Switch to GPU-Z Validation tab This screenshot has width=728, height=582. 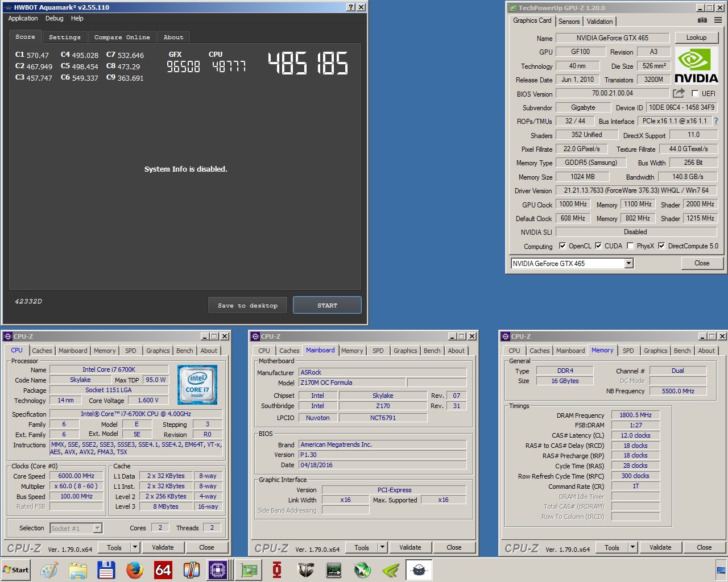(599, 22)
